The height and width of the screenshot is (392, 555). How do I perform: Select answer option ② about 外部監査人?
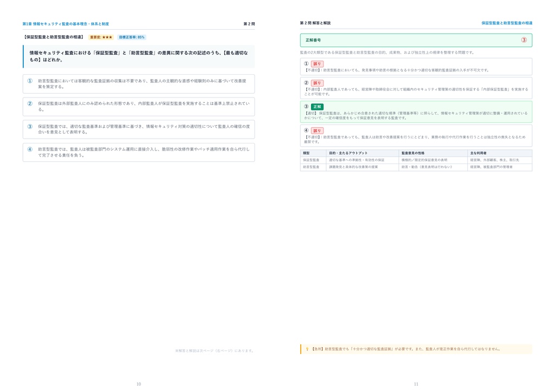[x=138, y=107]
